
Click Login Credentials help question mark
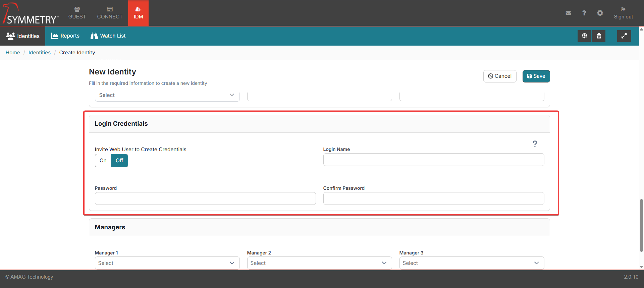[535, 144]
